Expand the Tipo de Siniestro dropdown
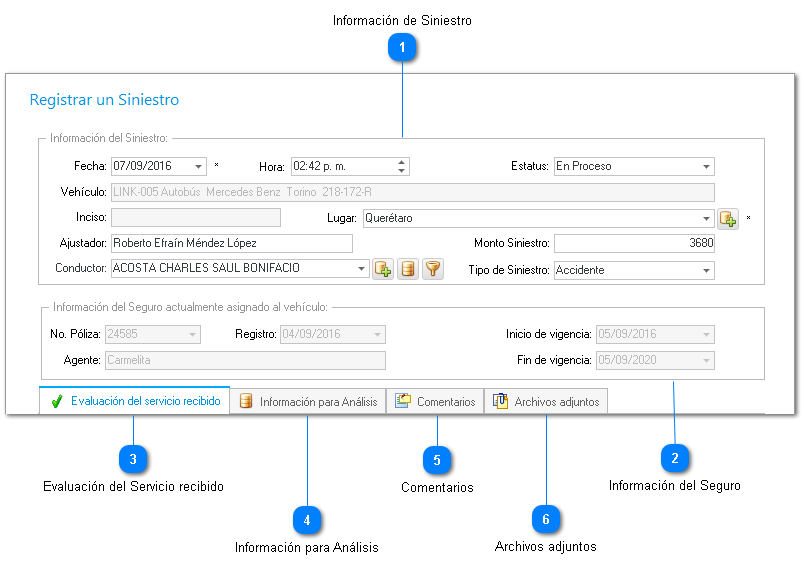The image size is (804, 571). [x=706, y=270]
